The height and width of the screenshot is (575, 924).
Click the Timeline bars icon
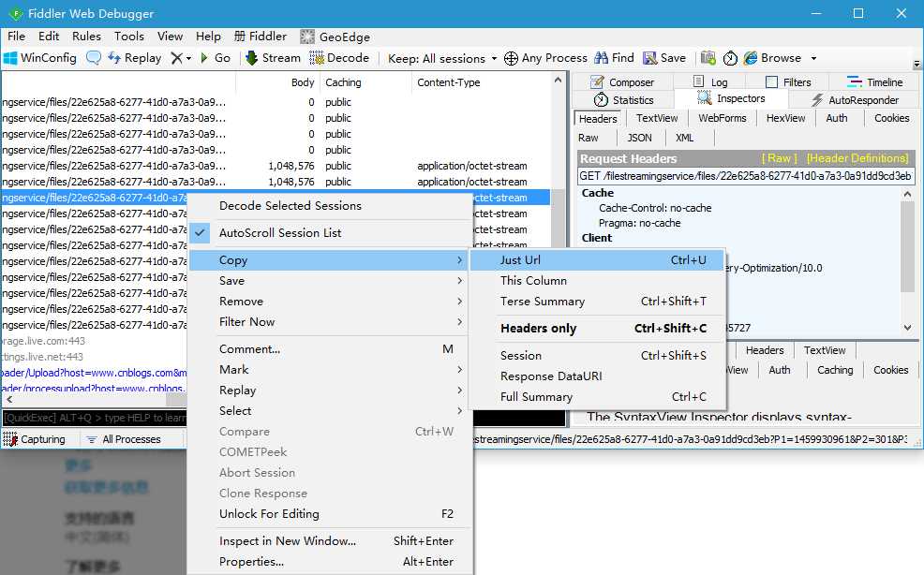(x=854, y=81)
